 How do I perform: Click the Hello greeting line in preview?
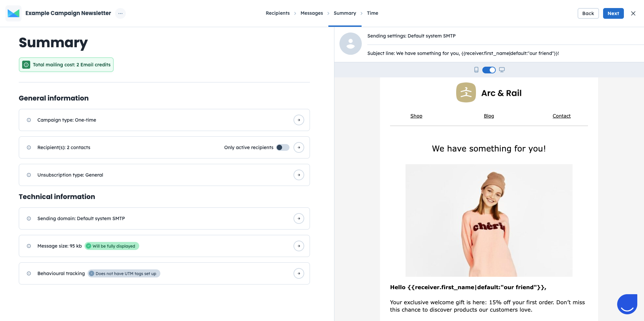(x=468, y=287)
